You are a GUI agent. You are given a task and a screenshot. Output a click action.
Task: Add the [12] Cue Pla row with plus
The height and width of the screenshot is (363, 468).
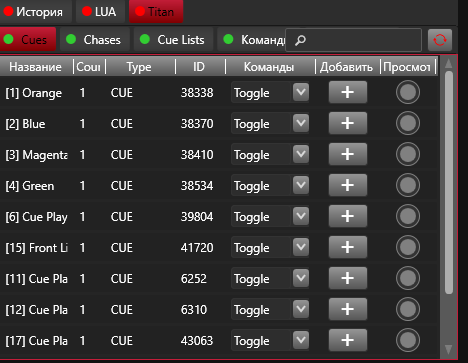point(348,309)
